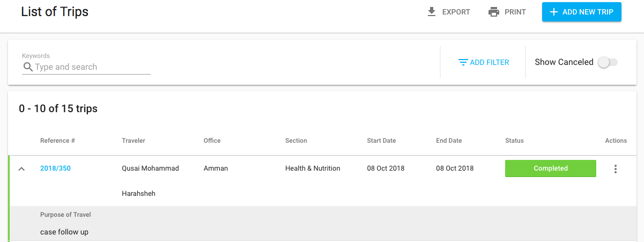Screen dimensions: 644x242
Task: Focus the Keywords search field
Action: (86, 67)
